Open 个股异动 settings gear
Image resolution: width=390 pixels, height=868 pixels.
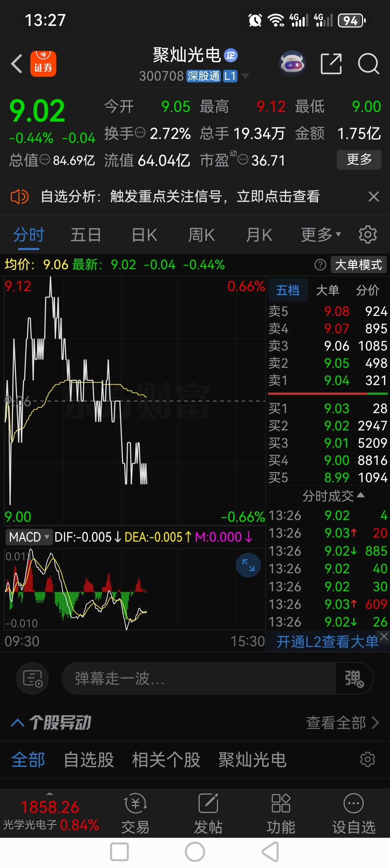(368, 760)
